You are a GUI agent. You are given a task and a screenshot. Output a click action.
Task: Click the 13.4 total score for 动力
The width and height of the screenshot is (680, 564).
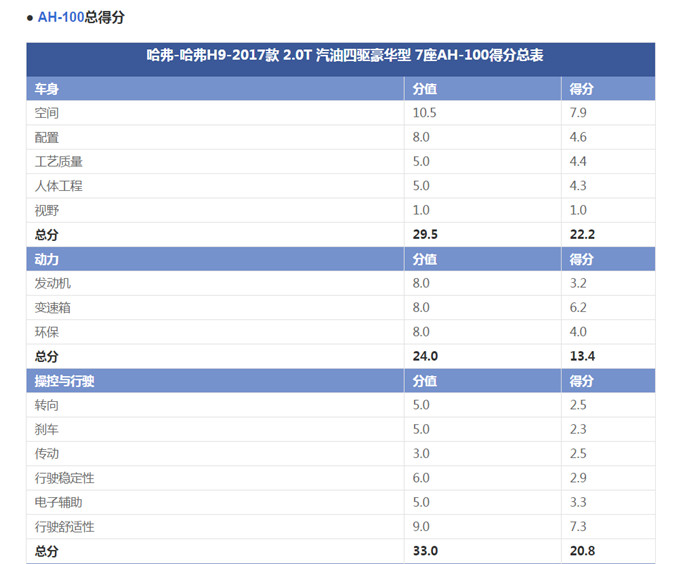pyautogui.click(x=583, y=357)
